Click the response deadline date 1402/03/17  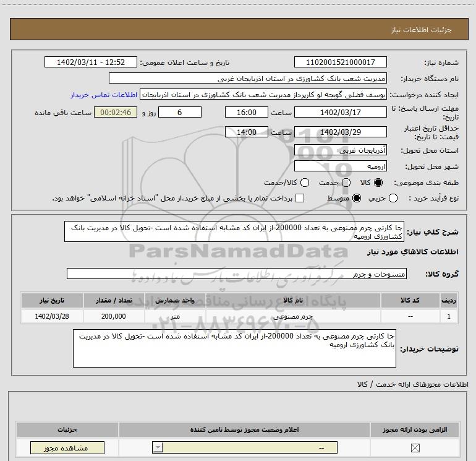click(340, 112)
